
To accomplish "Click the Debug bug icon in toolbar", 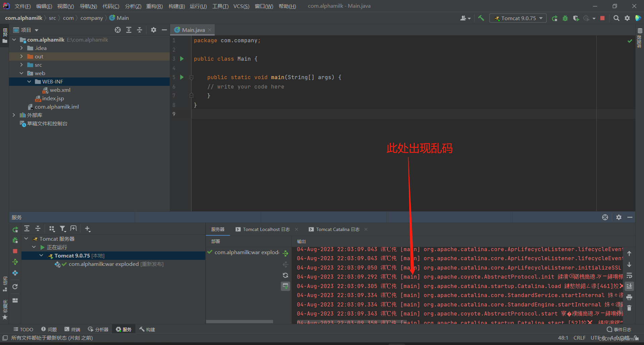I will pyautogui.click(x=565, y=18).
